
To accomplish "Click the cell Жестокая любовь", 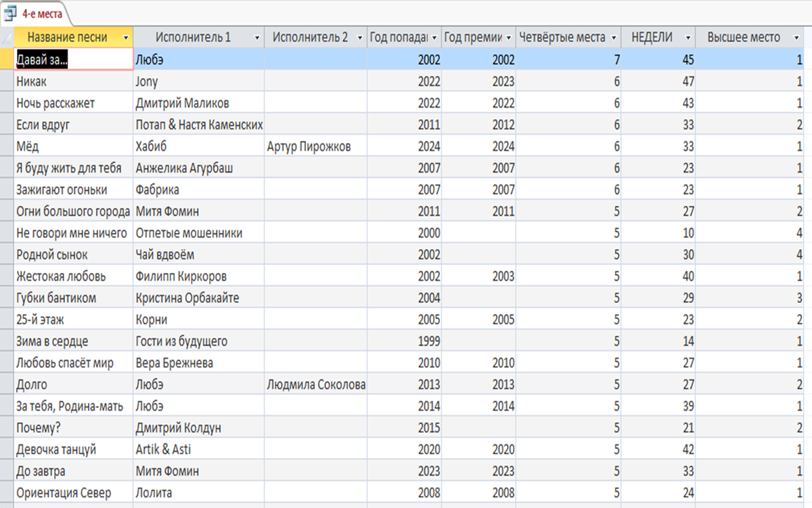I will pos(73,276).
